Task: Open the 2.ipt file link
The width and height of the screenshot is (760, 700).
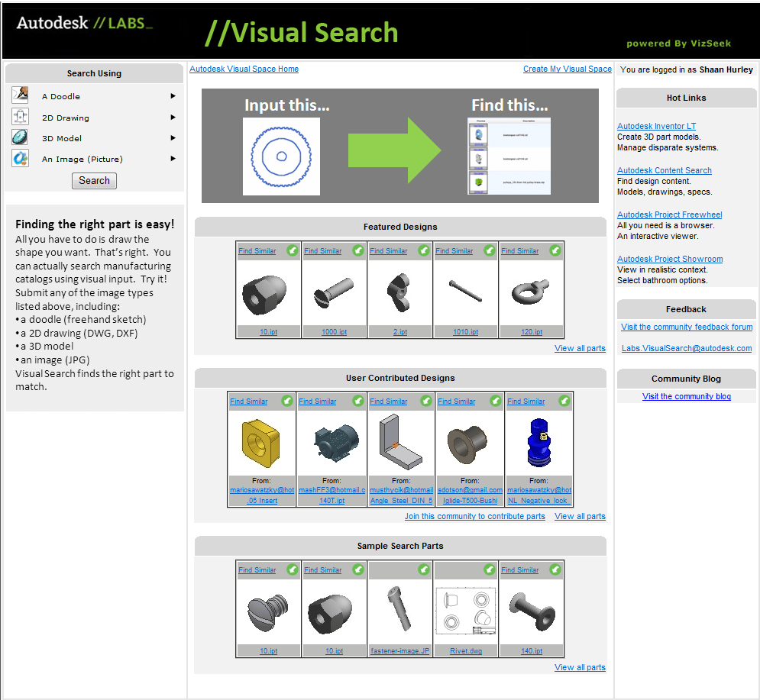Action: (400, 332)
